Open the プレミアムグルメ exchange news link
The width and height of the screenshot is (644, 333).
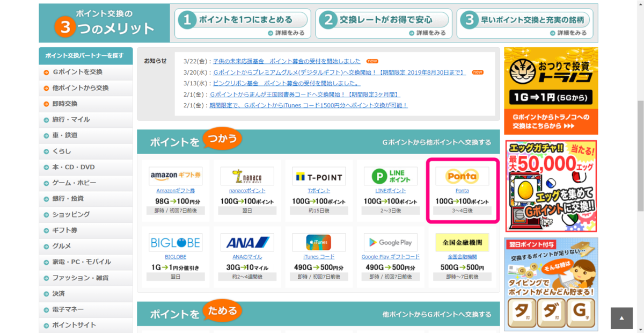tap(339, 73)
